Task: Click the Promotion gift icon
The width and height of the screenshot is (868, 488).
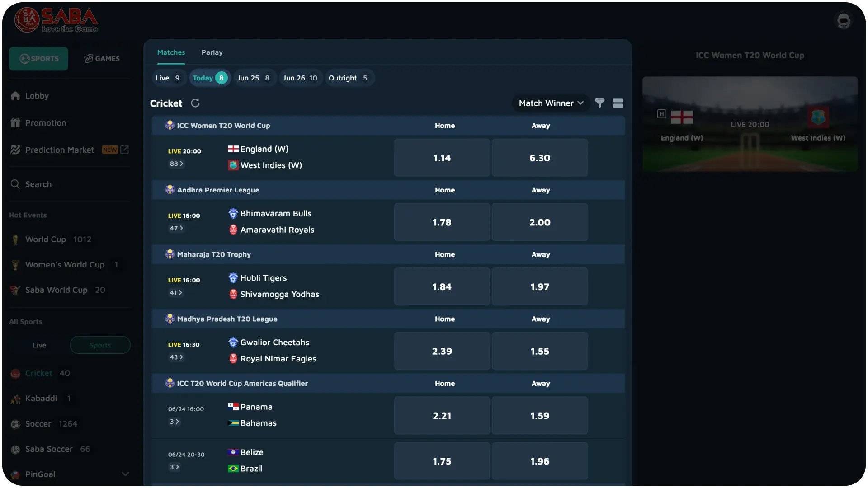Action: click(x=15, y=123)
